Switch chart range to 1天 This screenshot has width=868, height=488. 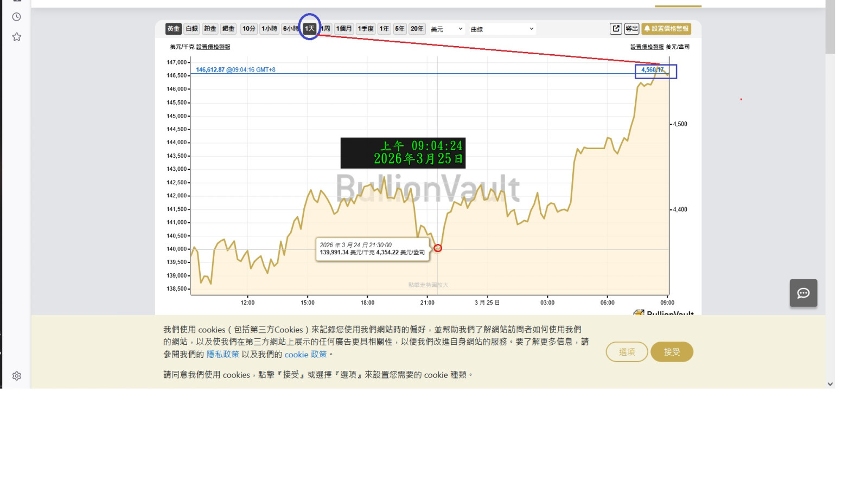pyautogui.click(x=310, y=29)
